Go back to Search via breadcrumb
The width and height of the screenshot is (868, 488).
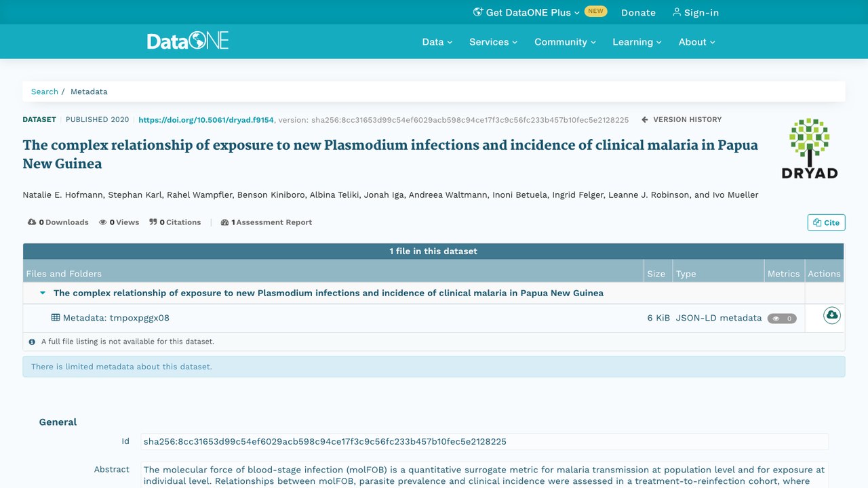(45, 91)
